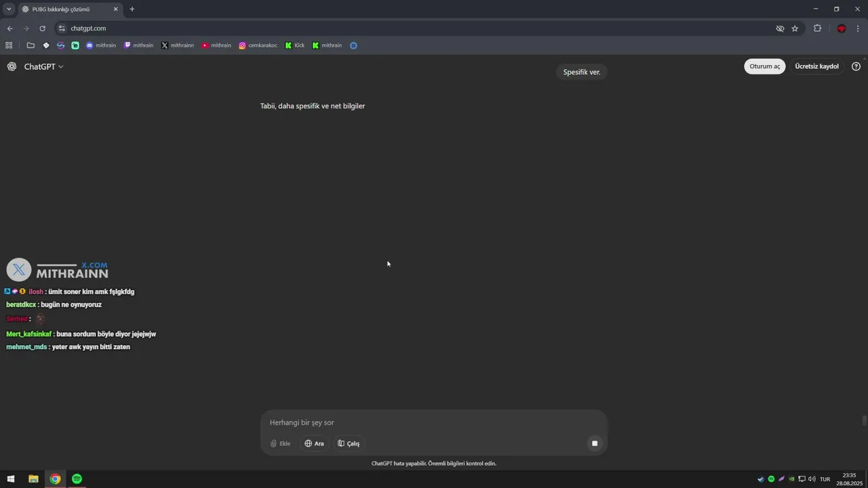868x488 pixels.
Task: Open the Kick bookmark
Action: (x=295, y=45)
